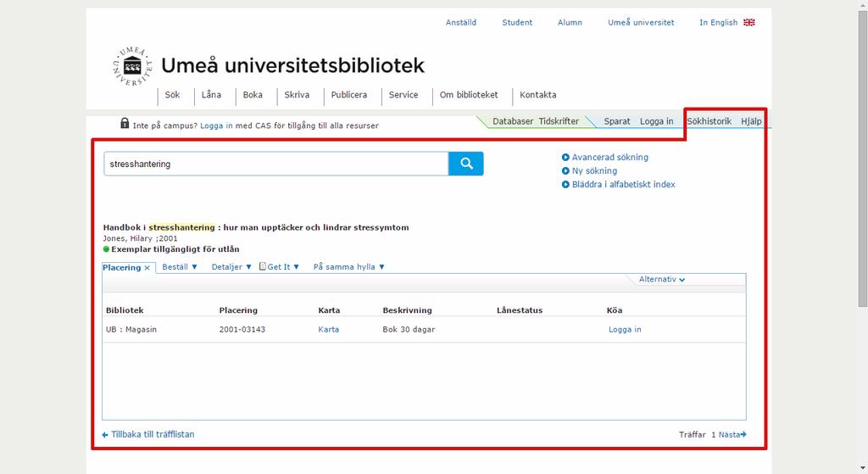Click the back arrow near Tillbaka
868x474 pixels.
click(104, 435)
